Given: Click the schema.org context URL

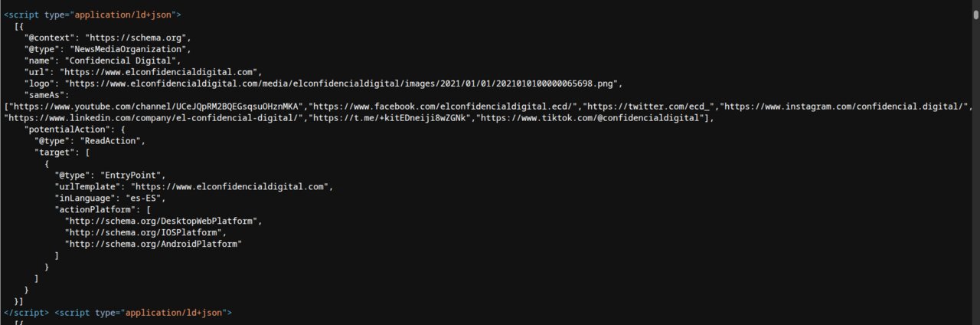Looking at the screenshot, I should pos(138,38).
